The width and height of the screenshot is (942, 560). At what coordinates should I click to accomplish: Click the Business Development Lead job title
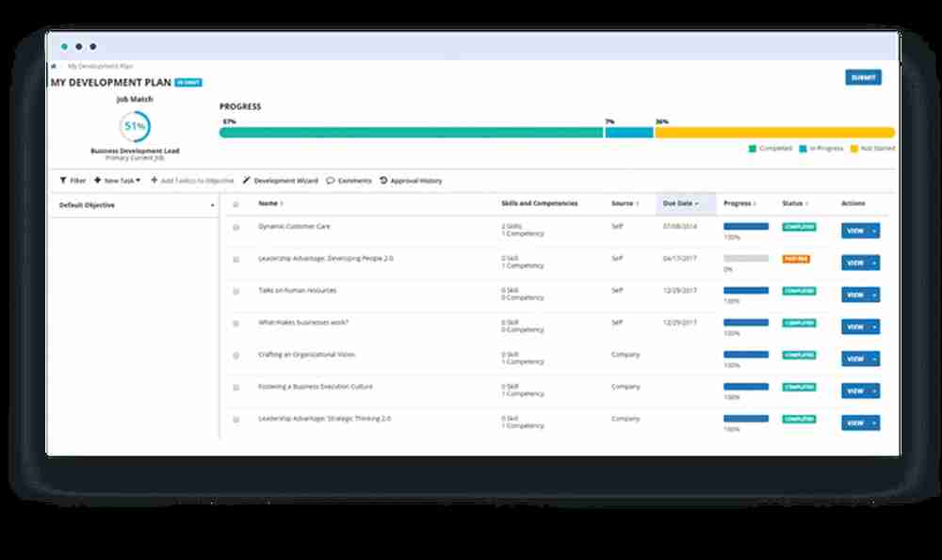135,151
